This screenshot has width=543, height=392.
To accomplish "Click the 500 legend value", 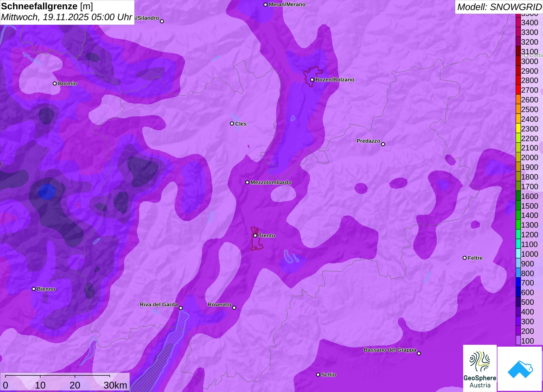I will click(527, 302).
